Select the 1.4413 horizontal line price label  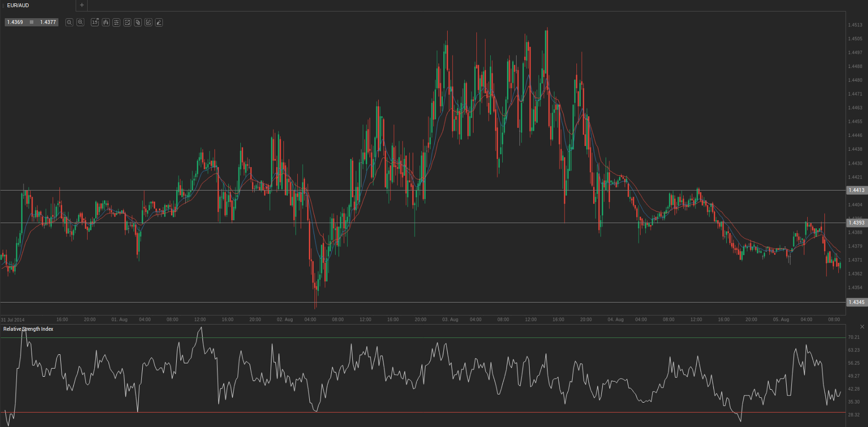click(857, 191)
